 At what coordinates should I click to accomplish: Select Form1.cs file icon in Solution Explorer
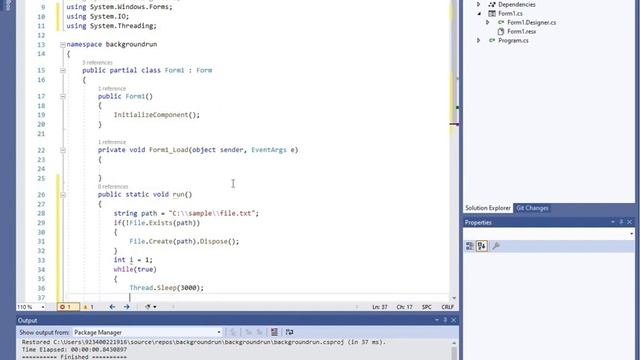coord(492,13)
